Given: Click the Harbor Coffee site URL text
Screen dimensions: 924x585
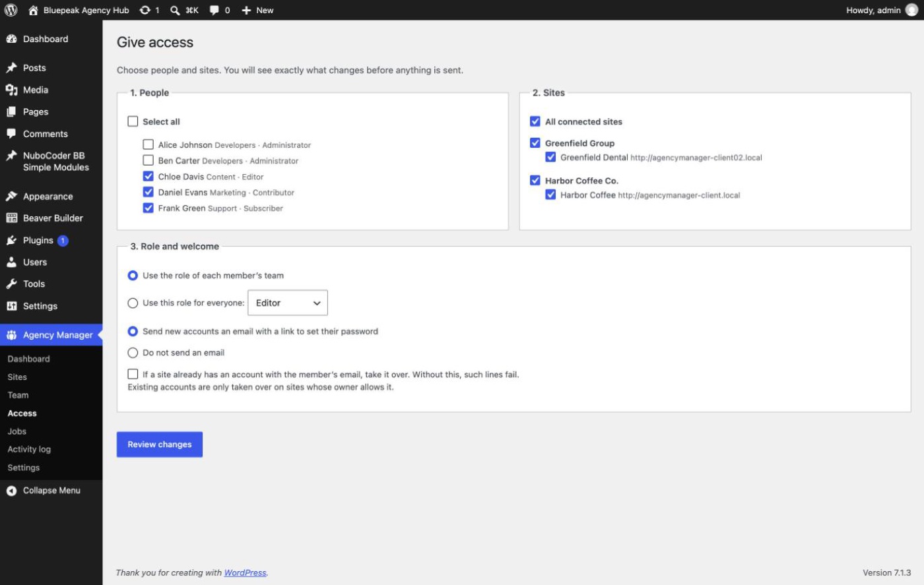Looking at the screenshot, I should pyautogui.click(x=679, y=195).
